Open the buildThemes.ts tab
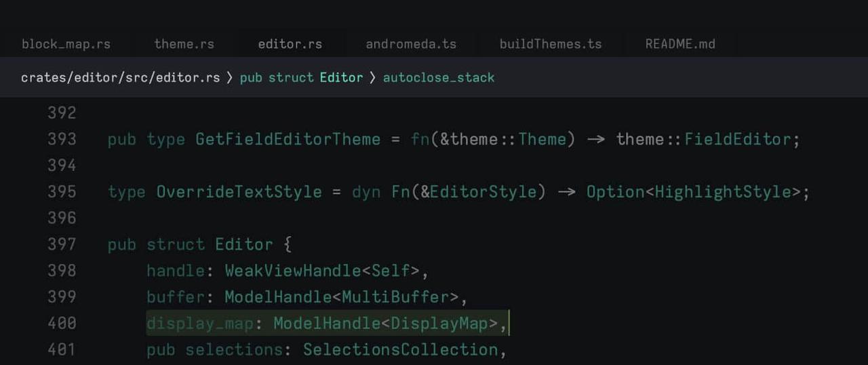868x365 pixels. click(x=550, y=44)
